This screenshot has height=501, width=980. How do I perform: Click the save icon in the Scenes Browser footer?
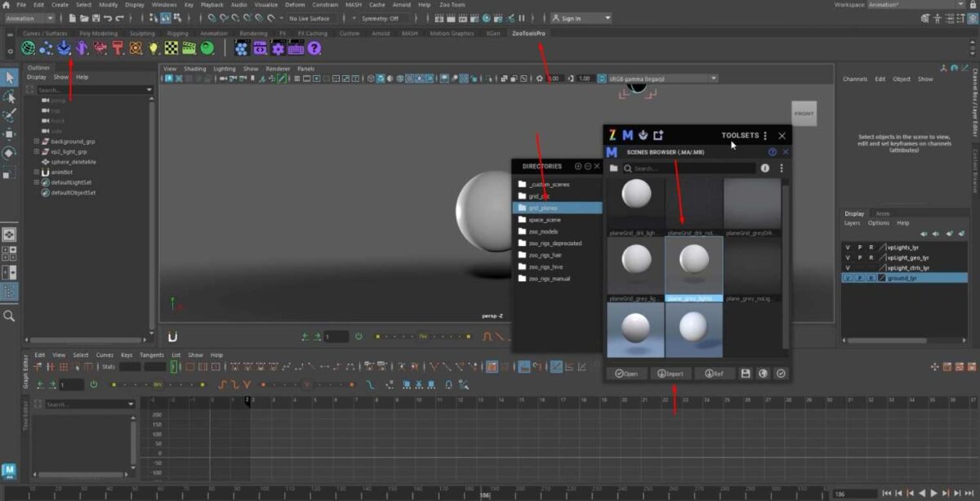(x=745, y=373)
